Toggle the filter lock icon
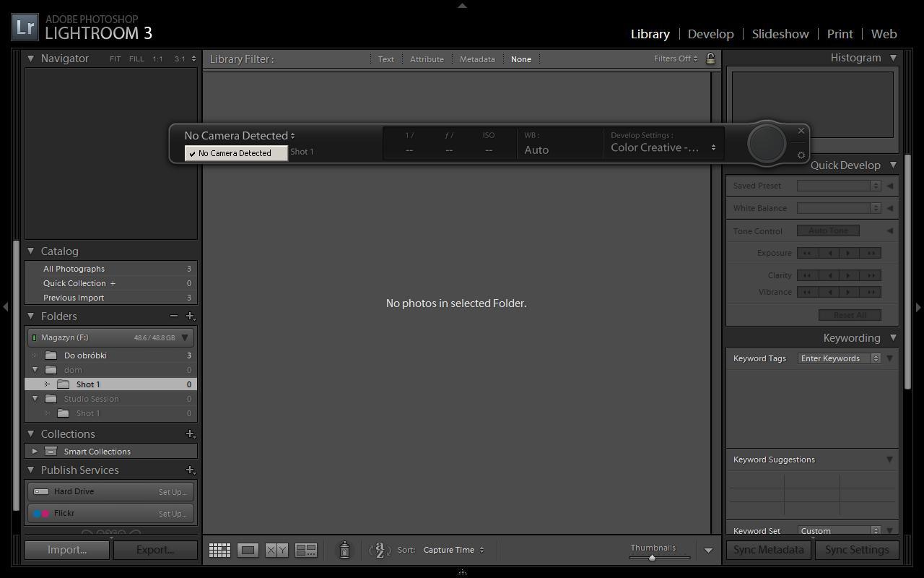924x578 pixels. pos(710,59)
